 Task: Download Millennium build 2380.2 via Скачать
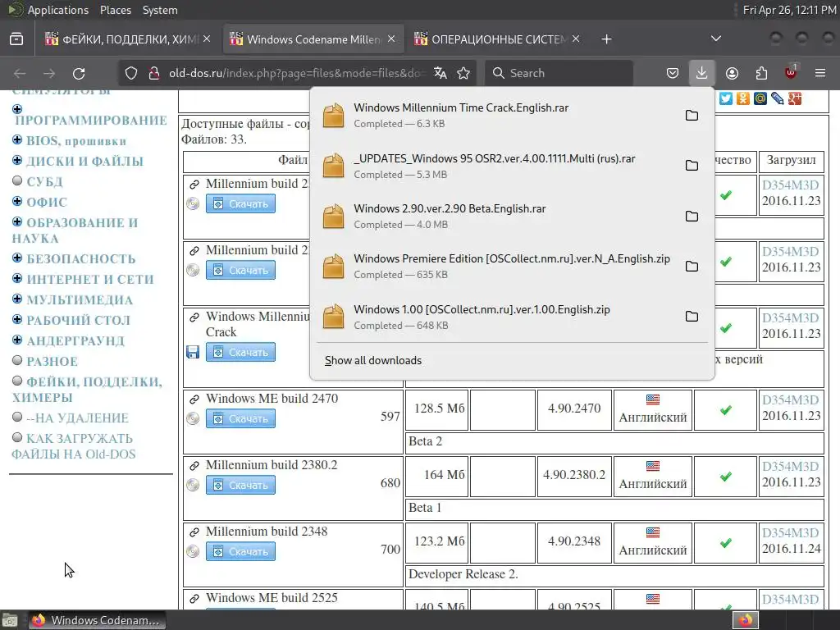240,485
